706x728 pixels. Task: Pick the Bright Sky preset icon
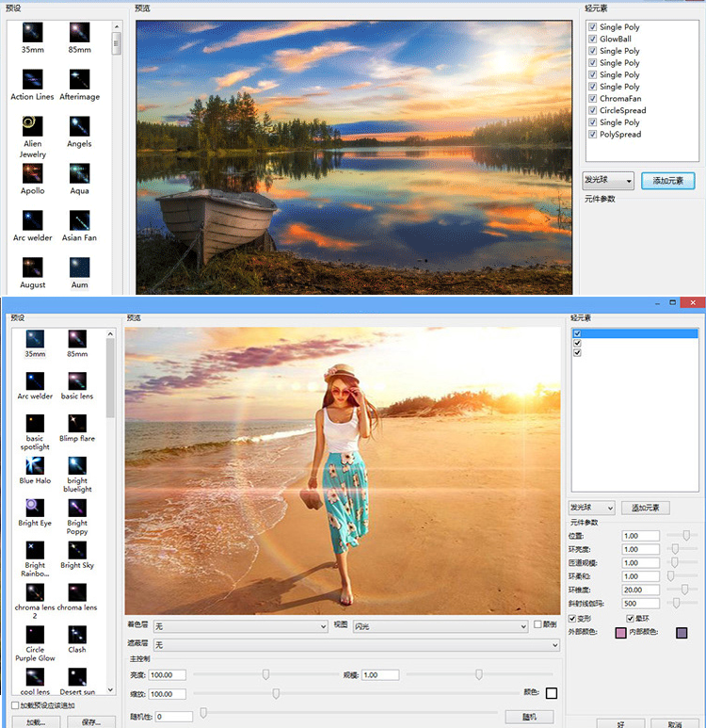pos(77,550)
